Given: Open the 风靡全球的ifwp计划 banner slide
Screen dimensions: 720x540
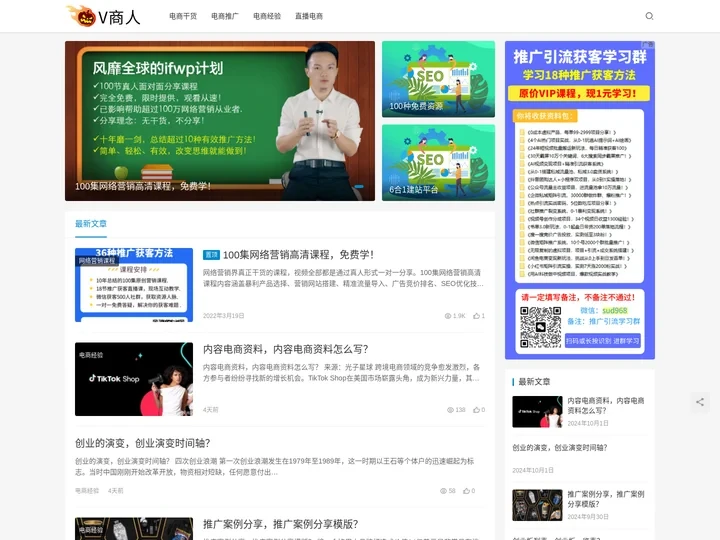Looking at the screenshot, I should (x=220, y=121).
